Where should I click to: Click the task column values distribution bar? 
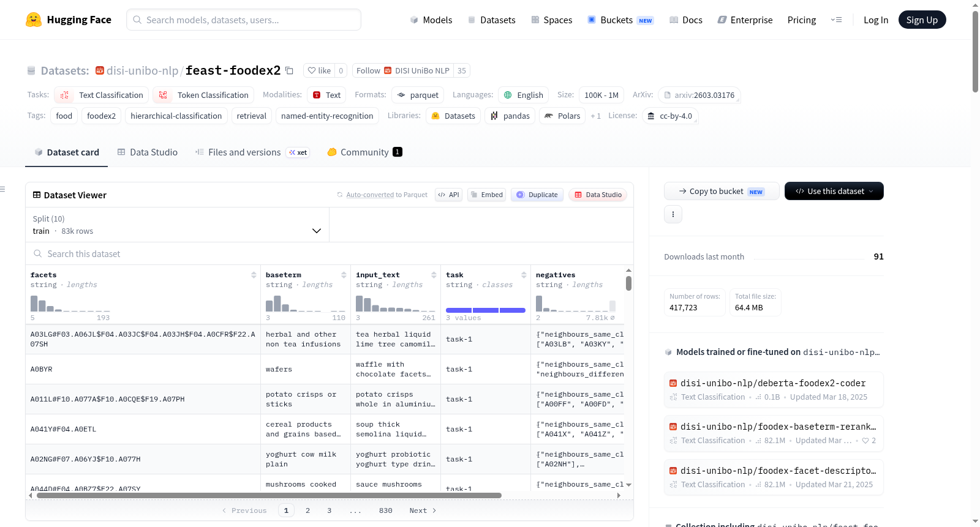pos(485,310)
